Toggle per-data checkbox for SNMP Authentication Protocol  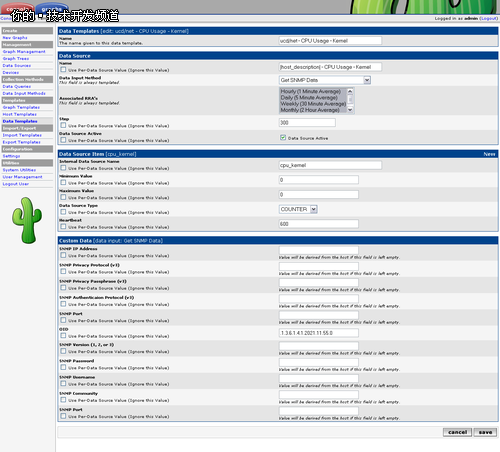(x=63, y=304)
